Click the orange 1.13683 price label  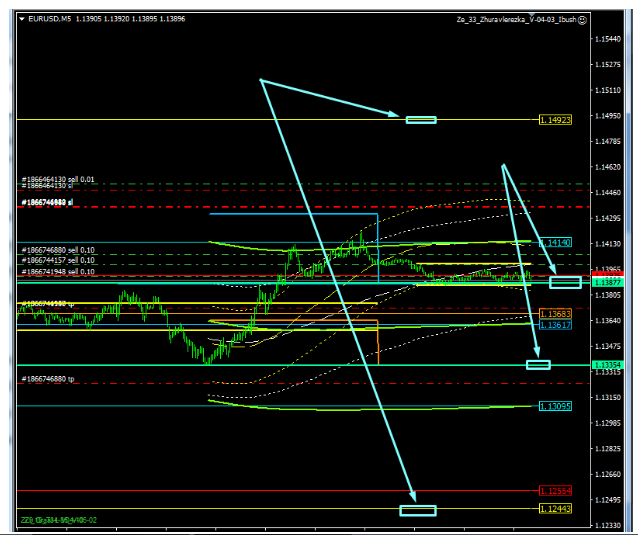tap(555, 314)
